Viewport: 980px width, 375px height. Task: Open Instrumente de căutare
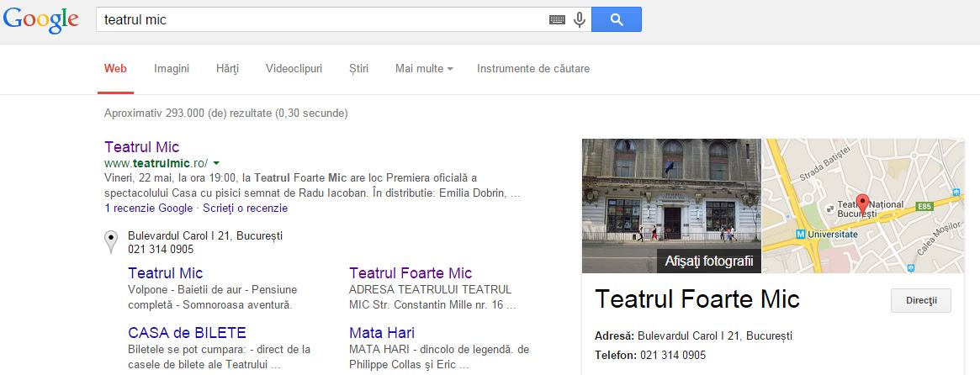(x=533, y=69)
